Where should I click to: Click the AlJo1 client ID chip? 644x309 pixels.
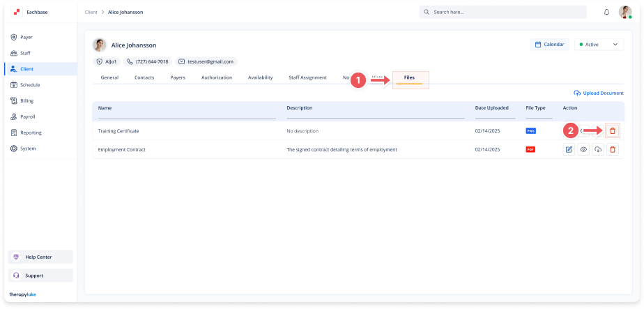pyautogui.click(x=107, y=61)
